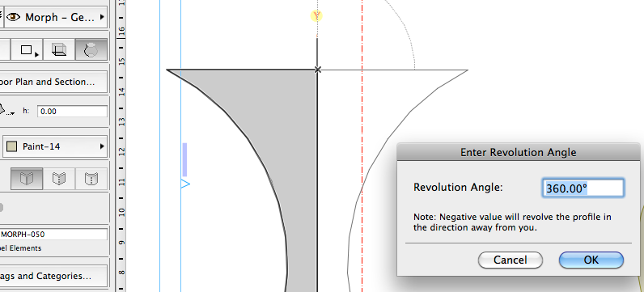
Task: Cancel the Enter Revolution Angle dialog
Action: coord(511,260)
